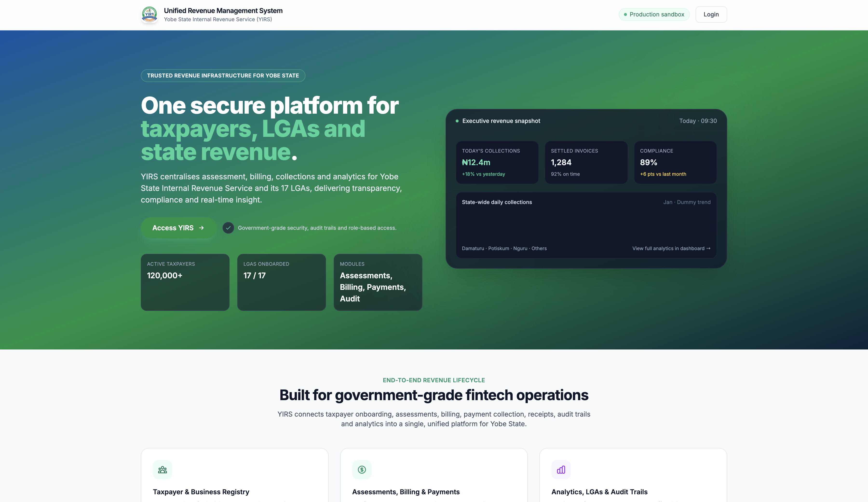Viewport: 868px width, 502px height.
Task: Follow View full analytics in dashboard link
Action: point(671,248)
